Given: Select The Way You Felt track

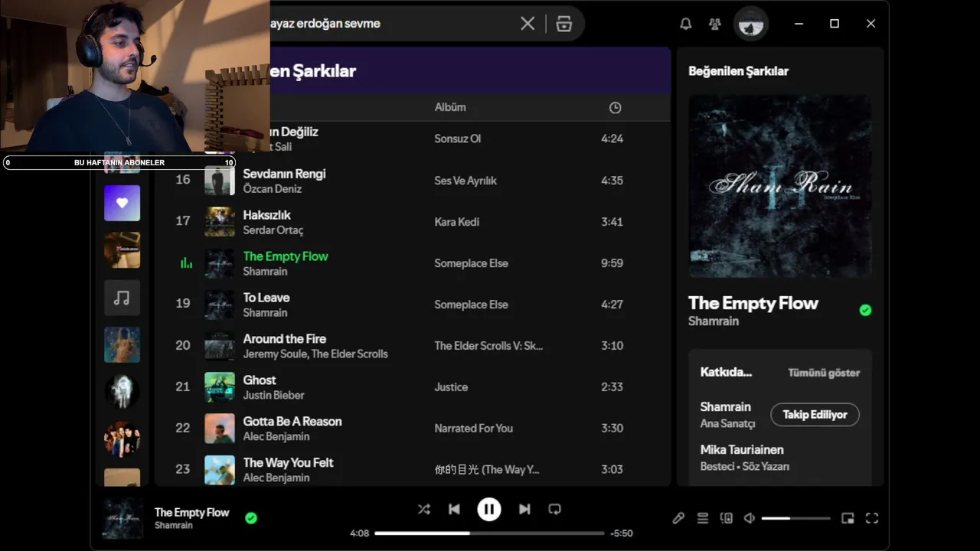Looking at the screenshot, I should point(288,463).
